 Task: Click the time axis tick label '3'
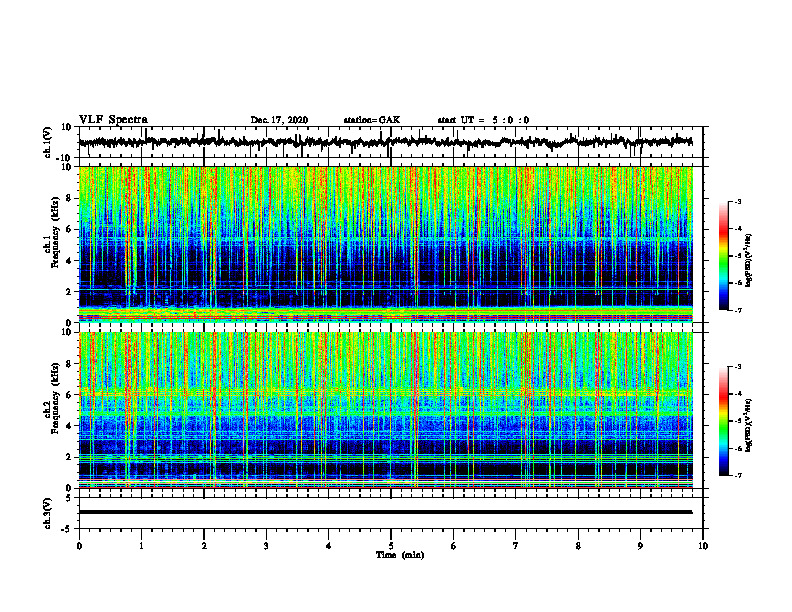[x=266, y=546]
